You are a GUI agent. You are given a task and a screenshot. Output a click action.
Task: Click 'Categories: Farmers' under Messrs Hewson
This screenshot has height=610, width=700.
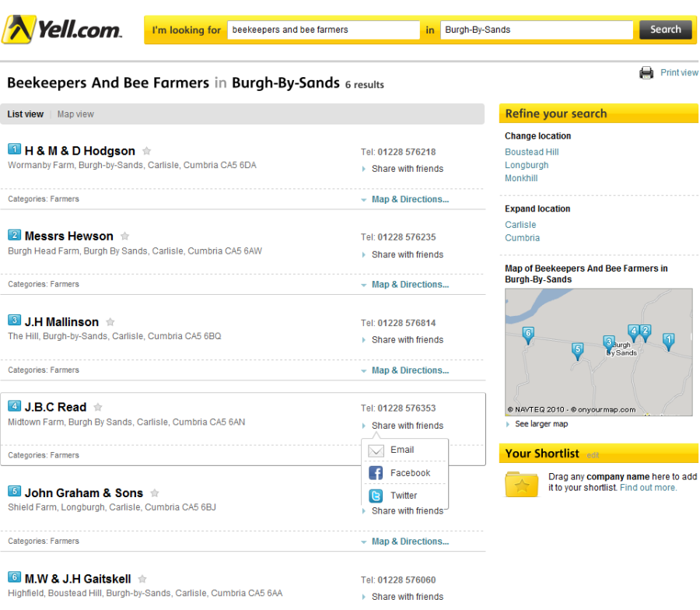coord(44,284)
